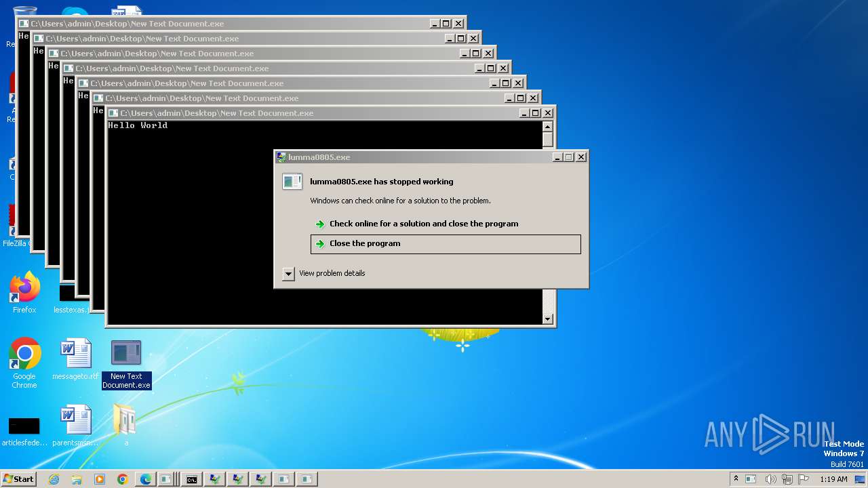
Task: Open front console window system menu icon
Action: pos(113,113)
